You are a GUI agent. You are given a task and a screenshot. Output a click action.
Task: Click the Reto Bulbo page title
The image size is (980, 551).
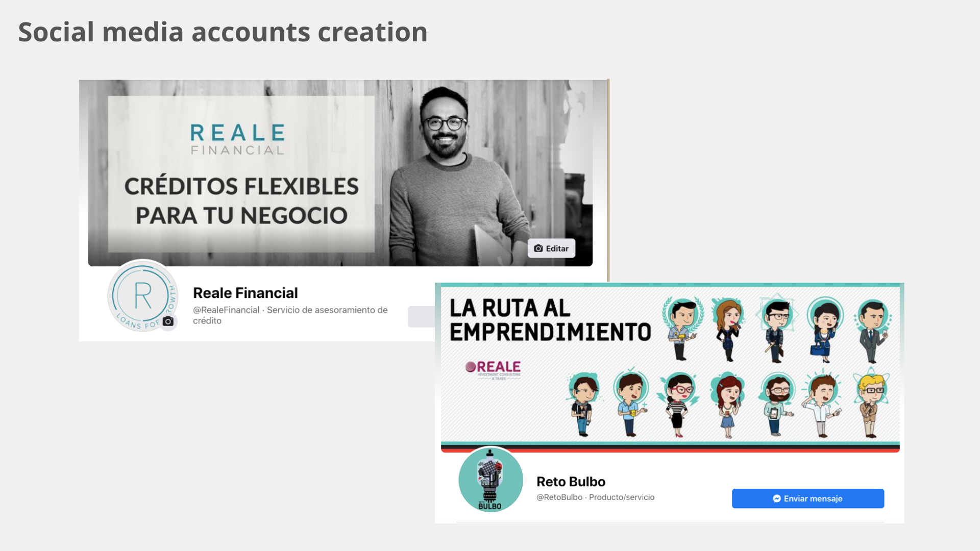coord(571,482)
